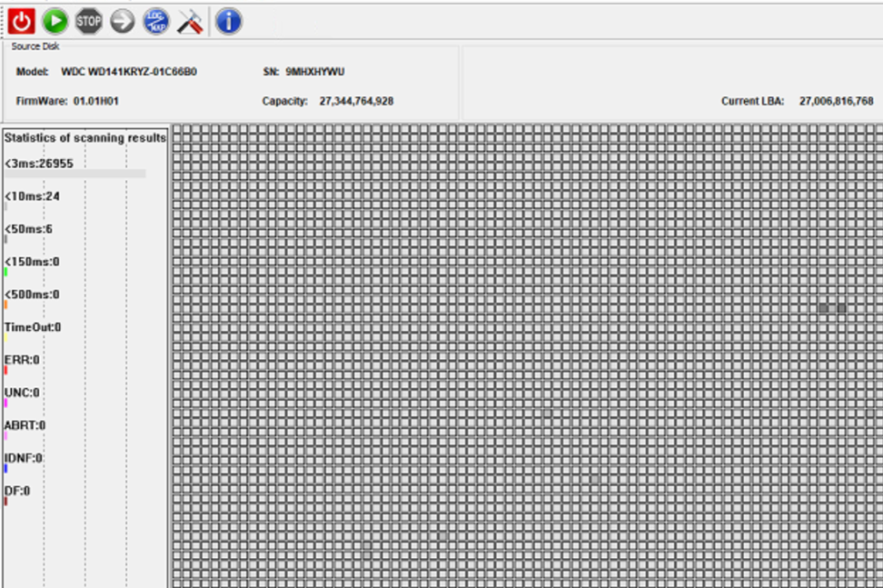Click the Capacity value 27,344,764,928
This screenshot has height=588, width=883.
[357, 101]
